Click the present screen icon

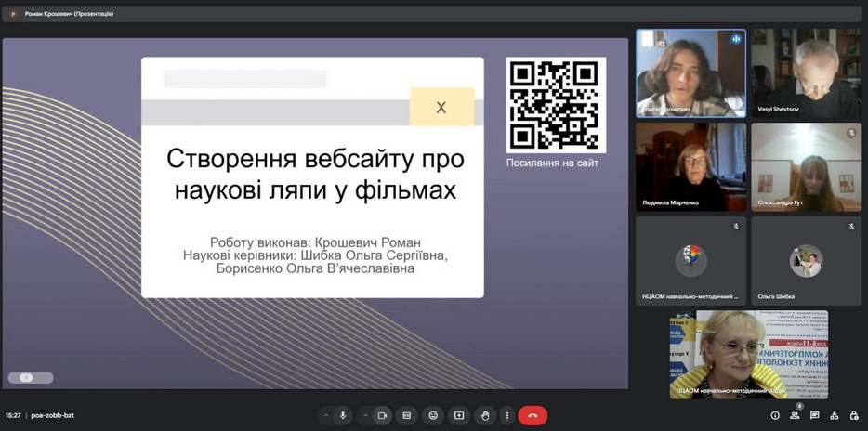[x=459, y=415]
